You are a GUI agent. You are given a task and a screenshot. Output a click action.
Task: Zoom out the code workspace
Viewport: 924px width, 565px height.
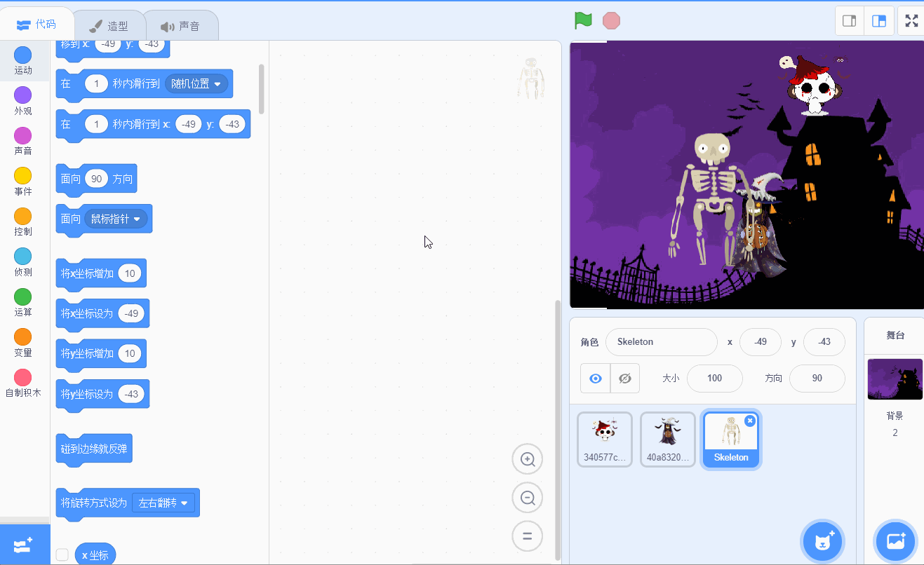[528, 498]
